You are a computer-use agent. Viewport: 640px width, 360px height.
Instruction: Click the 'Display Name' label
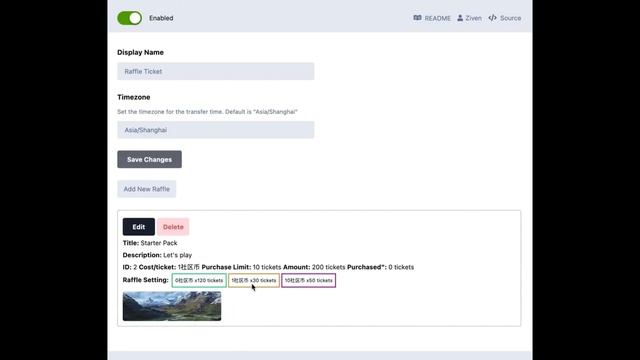click(140, 52)
